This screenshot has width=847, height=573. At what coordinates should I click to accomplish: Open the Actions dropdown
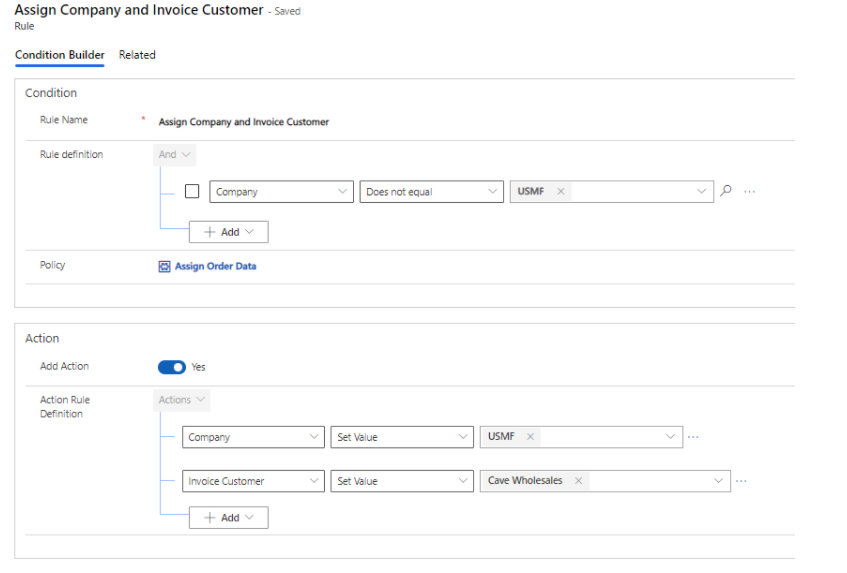tap(182, 400)
